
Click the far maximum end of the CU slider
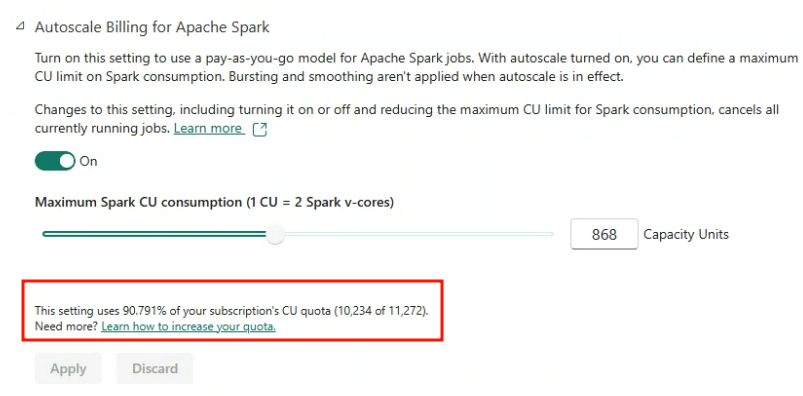coord(552,234)
